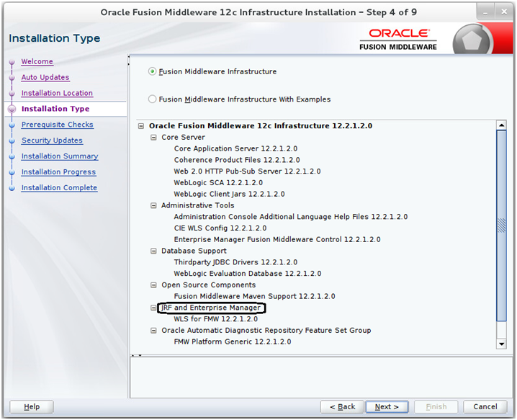This screenshot has height=420, width=517.
Task: Click the Help button
Action: [32, 407]
